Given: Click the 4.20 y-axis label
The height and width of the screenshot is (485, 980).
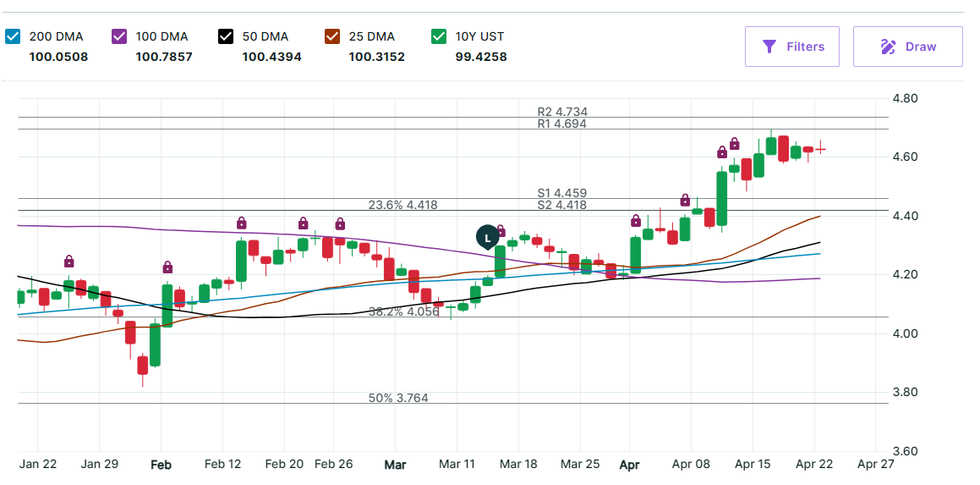Looking at the screenshot, I should click(x=906, y=275).
